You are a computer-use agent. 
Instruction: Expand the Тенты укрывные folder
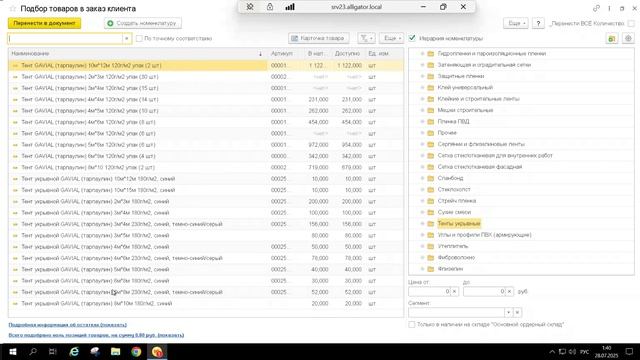[422, 224]
